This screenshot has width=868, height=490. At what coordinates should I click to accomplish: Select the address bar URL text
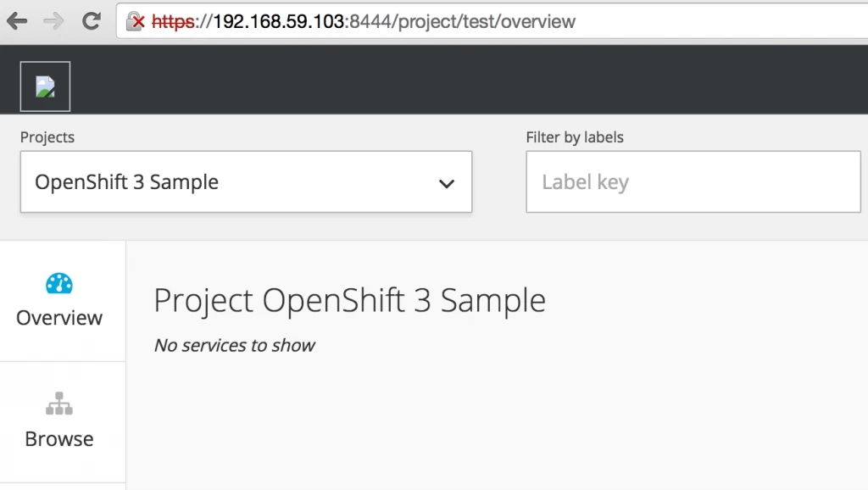(363, 21)
